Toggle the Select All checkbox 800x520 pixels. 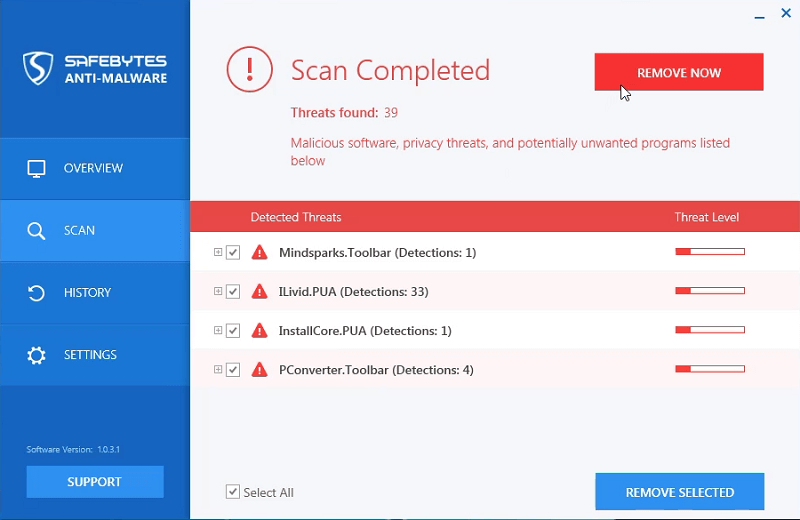233,491
